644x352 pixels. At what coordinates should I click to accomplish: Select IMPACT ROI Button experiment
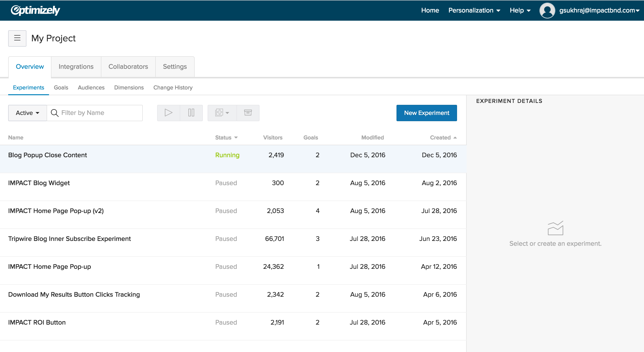tap(233, 326)
